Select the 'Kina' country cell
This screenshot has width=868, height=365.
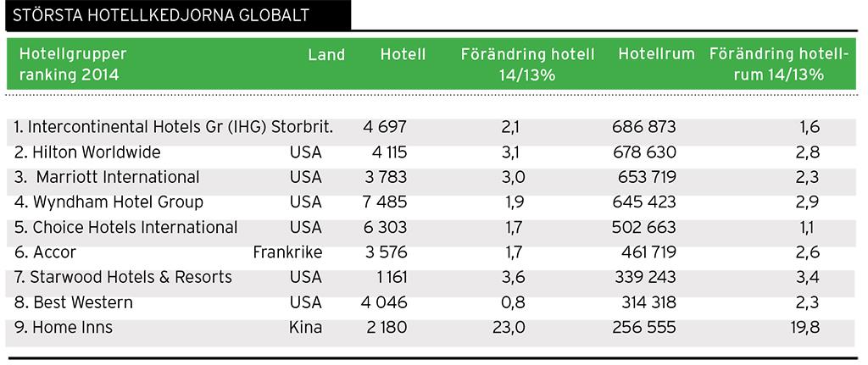coord(305,327)
